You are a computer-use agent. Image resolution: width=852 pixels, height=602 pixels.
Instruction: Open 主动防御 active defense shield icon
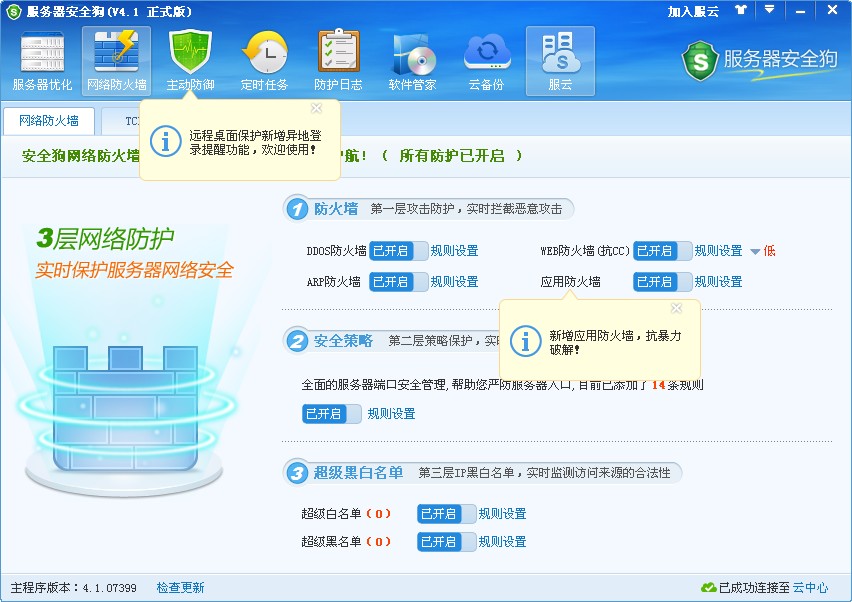(190, 60)
